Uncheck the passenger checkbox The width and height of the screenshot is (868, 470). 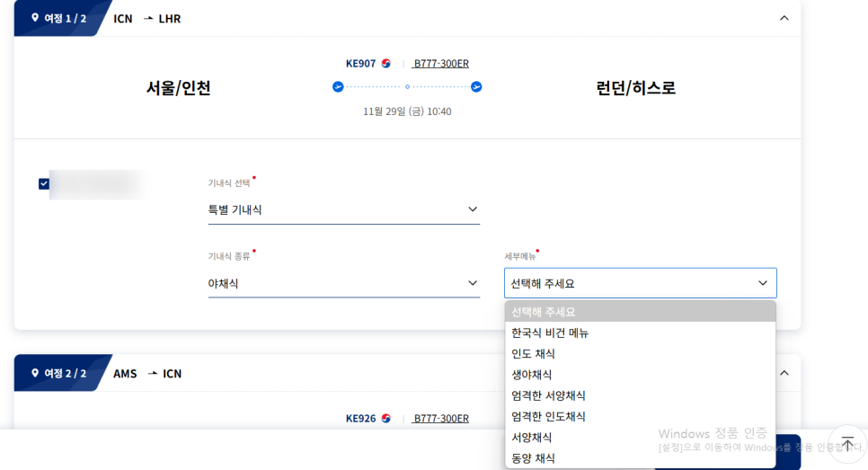click(x=44, y=184)
